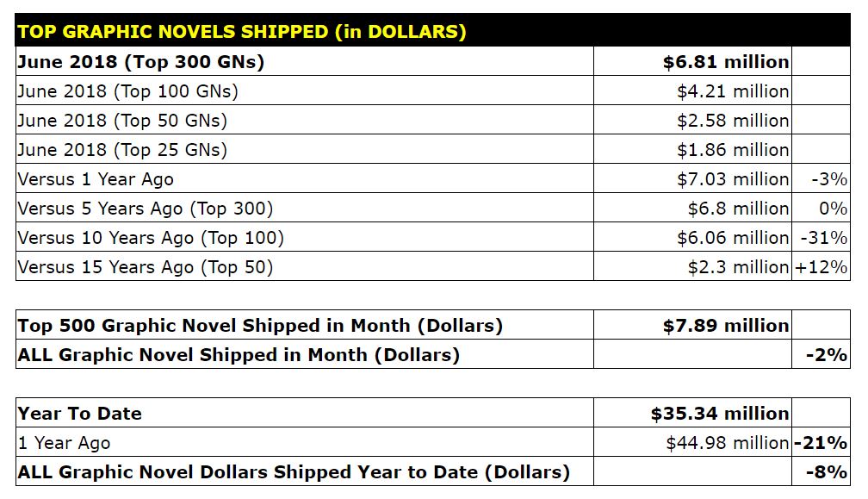Image resolution: width=868 pixels, height=499 pixels.
Task: Select the Versus 1 Year Ago row label
Action: pos(96,179)
